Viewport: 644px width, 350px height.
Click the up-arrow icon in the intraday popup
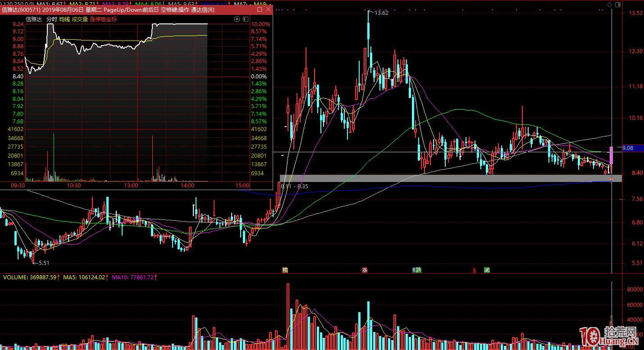pyautogui.click(x=238, y=19)
